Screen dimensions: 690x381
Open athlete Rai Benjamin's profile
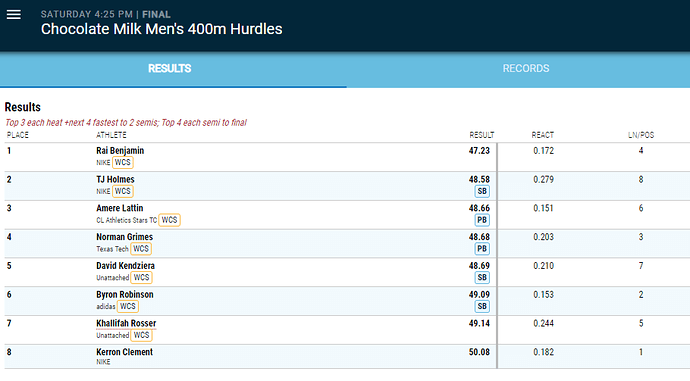(x=120, y=150)
